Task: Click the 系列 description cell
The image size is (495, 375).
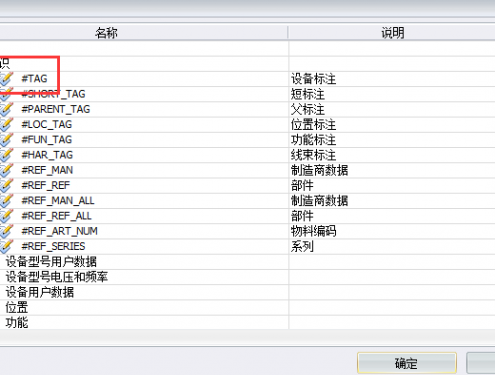Action: [392, 246]
